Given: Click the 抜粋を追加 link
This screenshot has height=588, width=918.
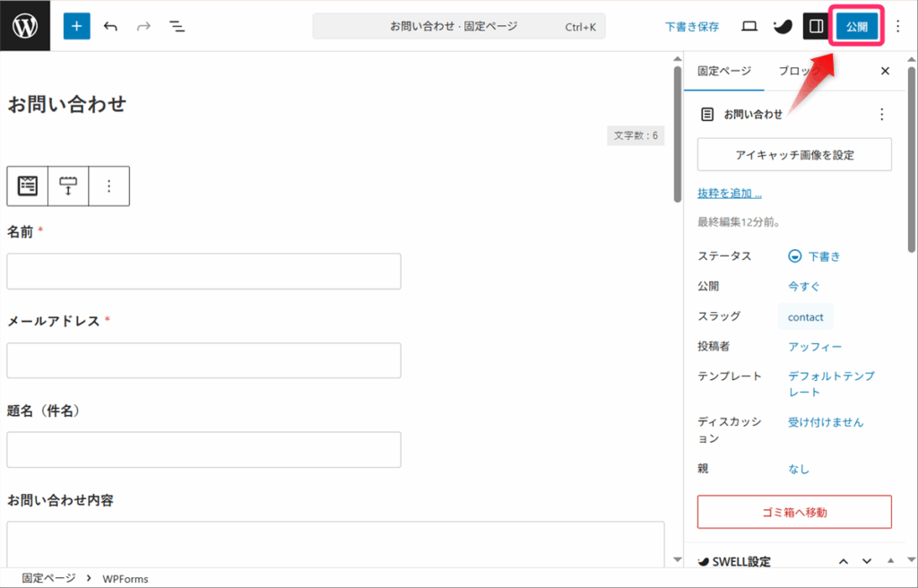Looking at the screenshot, I should (730, 194).
